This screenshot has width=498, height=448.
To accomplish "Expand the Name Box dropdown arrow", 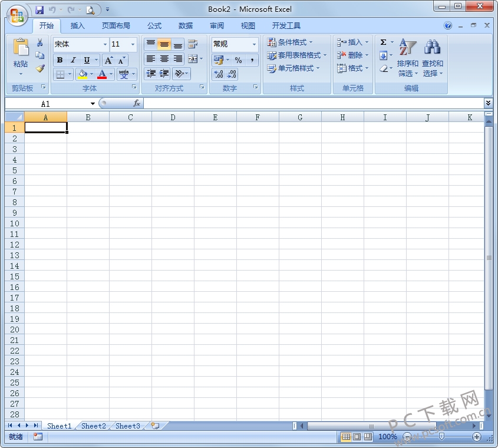I will coord(93,104).
